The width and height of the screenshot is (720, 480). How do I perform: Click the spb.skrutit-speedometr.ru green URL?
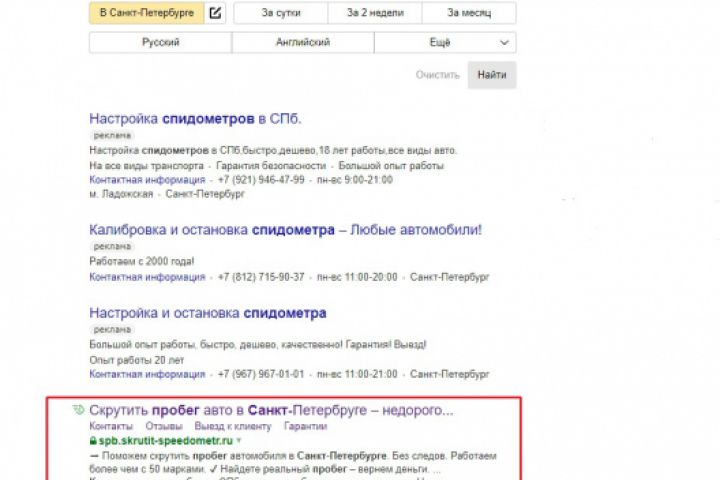[x=166, y=441]
